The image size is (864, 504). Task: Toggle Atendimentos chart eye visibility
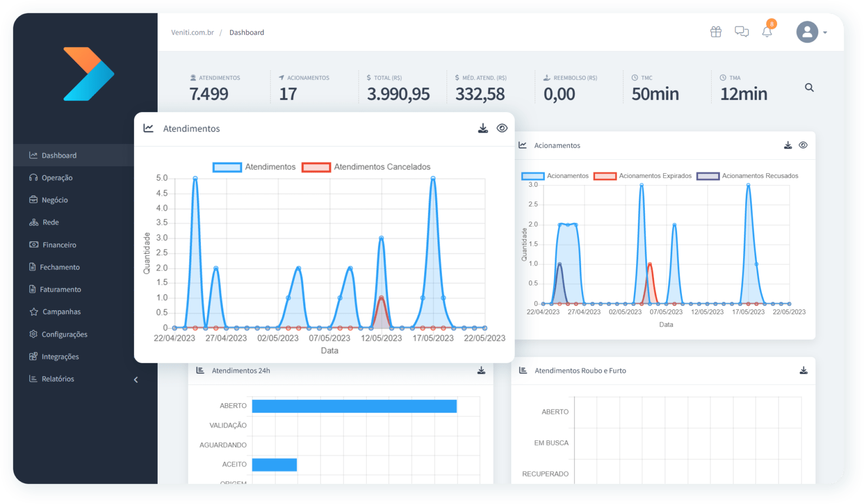[502, 128]
